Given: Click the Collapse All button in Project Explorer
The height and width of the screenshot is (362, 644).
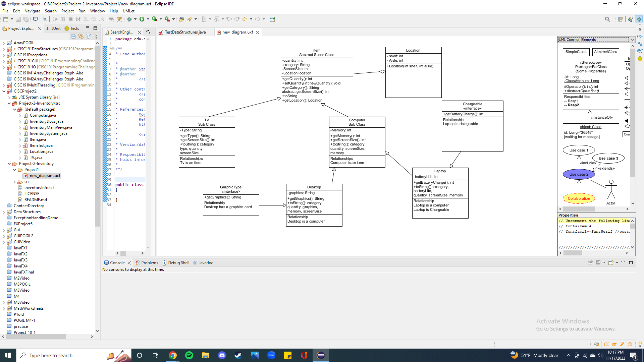Looking at the screenshot, I should coord(73,36).
